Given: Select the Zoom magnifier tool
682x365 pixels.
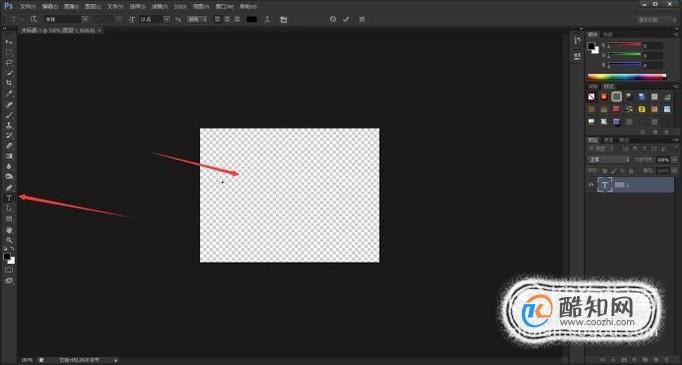Looking at the screenshot, I should pyautogui.click(x=9, y=240).
